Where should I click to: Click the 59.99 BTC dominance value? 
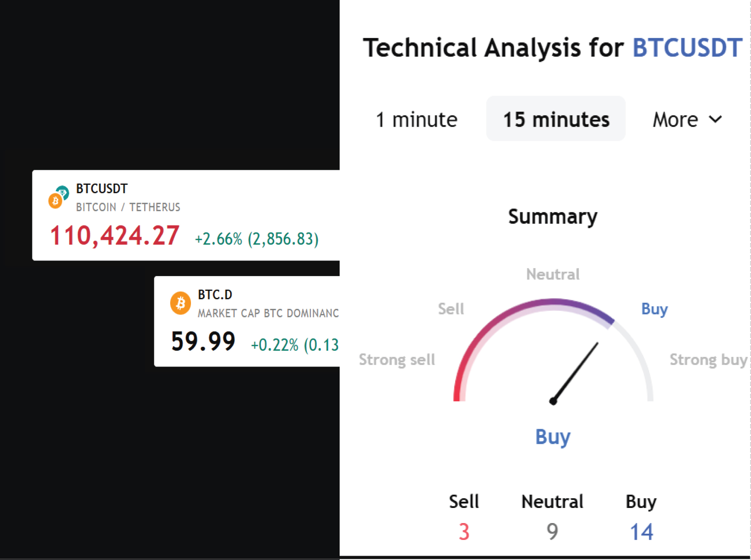click(x=203, y=342)
